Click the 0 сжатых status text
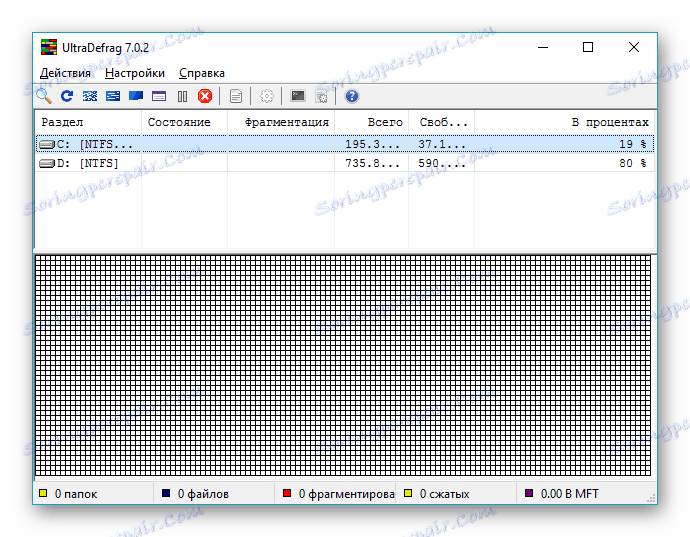The image size is (690, 537). tap(444, 494)
